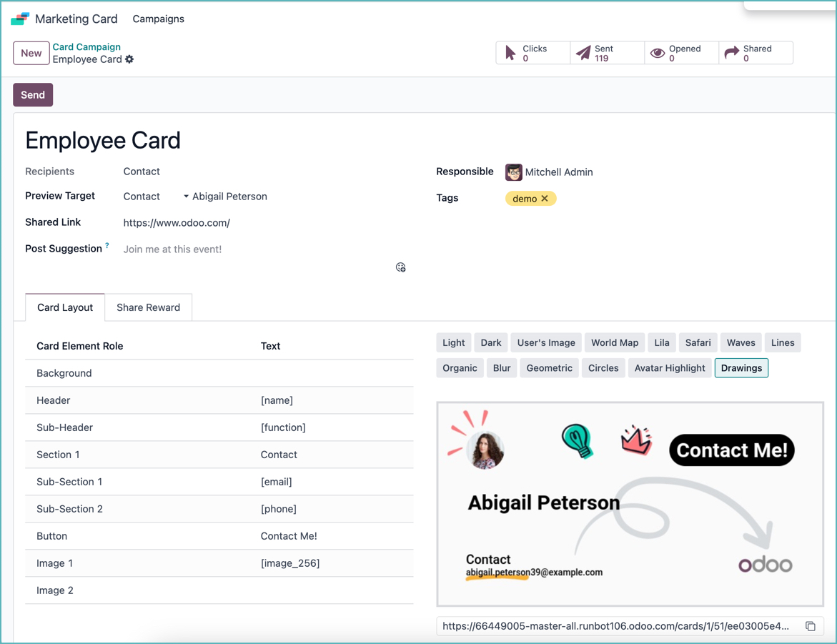
Task: Enable the Dark card background style
Action: click(x=490, y=342)
